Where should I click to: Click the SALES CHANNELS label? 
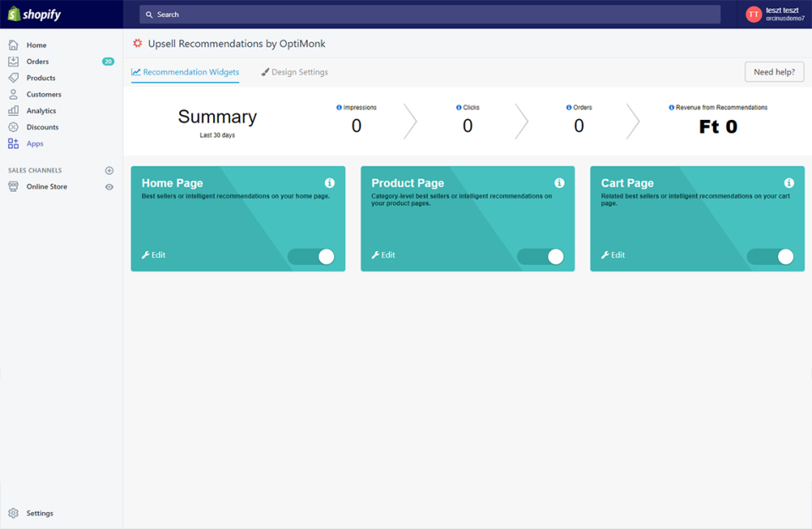[x=35, y=171]
